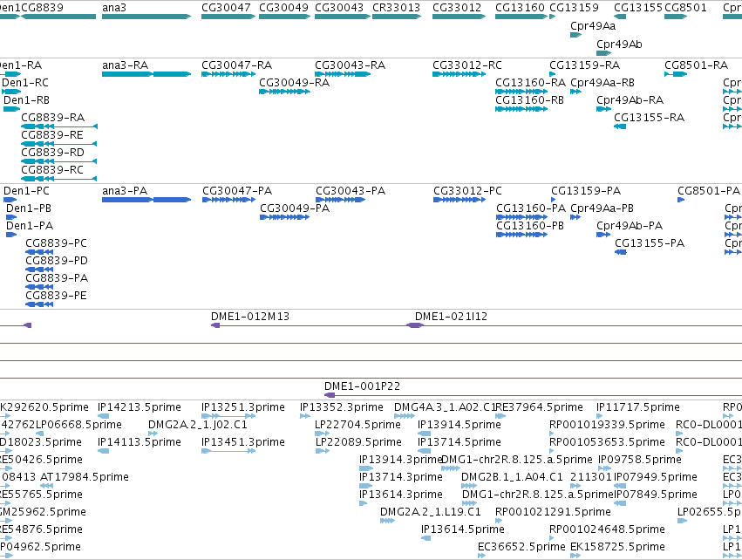Click the CG8839-PE protein label
742x560 pixels.
tap(57, 296)
